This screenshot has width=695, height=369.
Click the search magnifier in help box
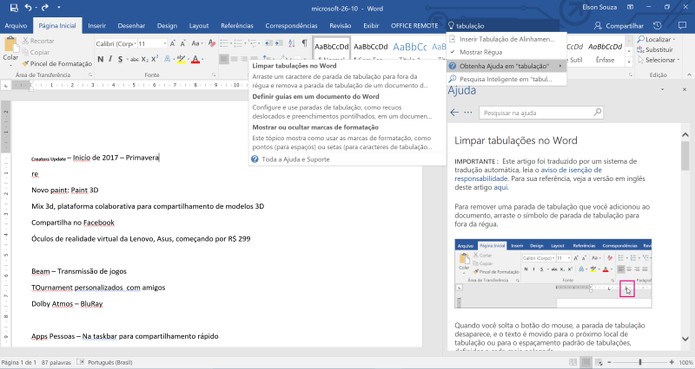pyautogui.click(x=597, y=112)
